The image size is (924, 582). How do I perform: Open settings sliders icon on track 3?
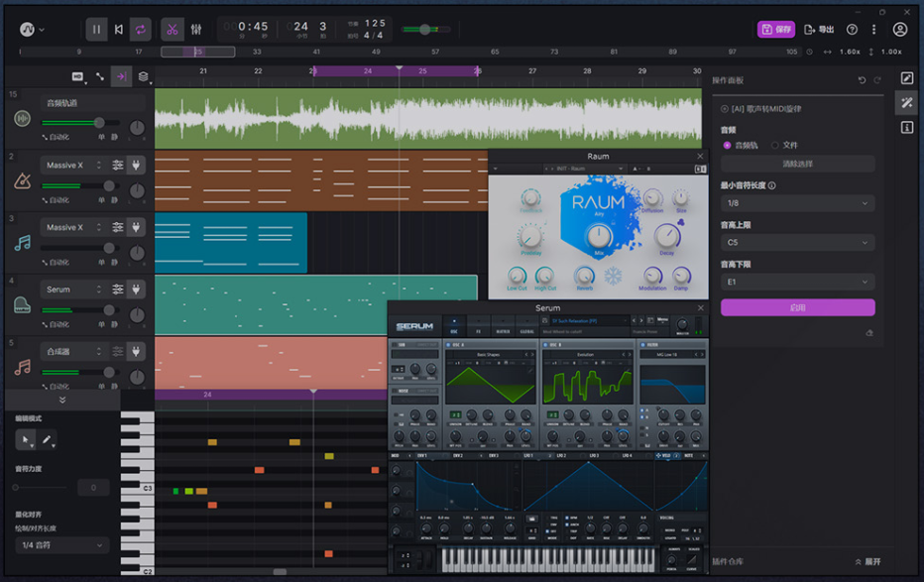click(x=118, y=227)
